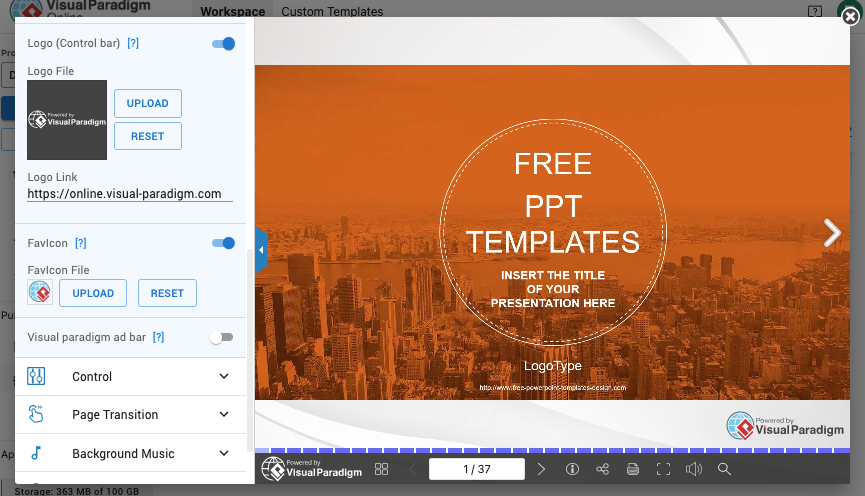This screenshot has height=496, width=865.
Task: Click RESET button for FavIcon File
Action: point(167,293)
